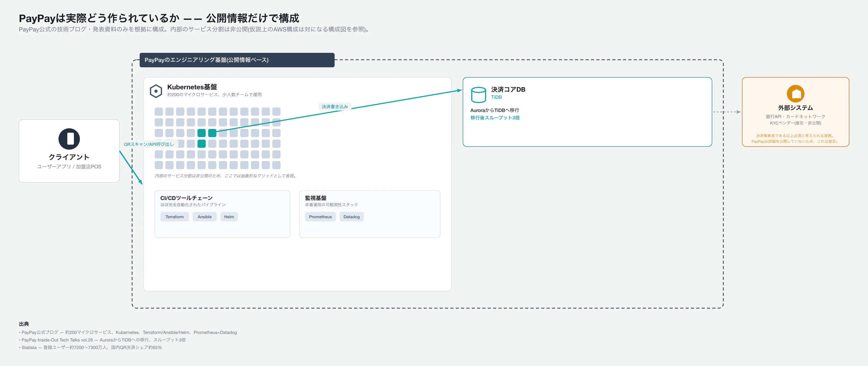Click the 約200のマイクロサービス description
This screenshot has width=868, height=366.
point(214,95)
